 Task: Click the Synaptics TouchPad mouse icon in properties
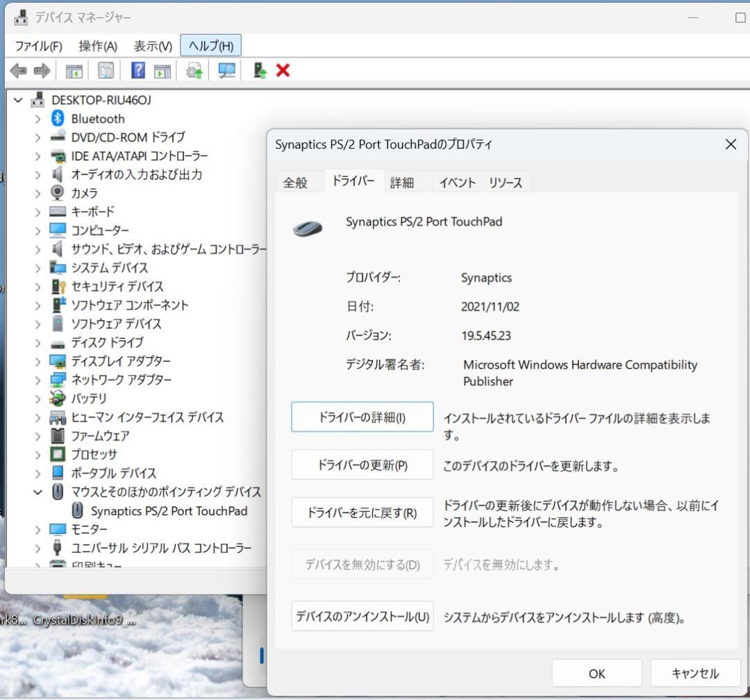(x=308, y=227)
